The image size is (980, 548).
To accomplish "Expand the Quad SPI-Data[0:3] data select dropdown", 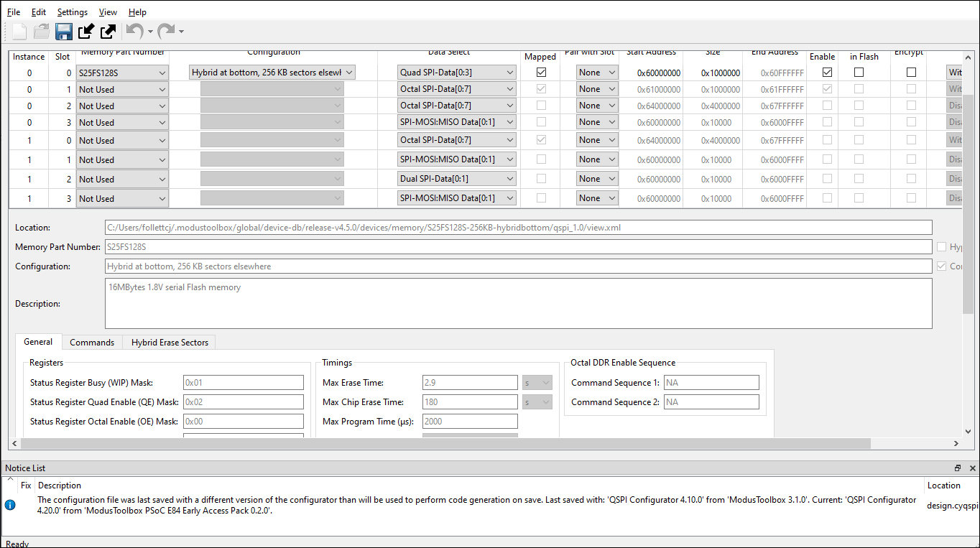I will click(457, 72).
